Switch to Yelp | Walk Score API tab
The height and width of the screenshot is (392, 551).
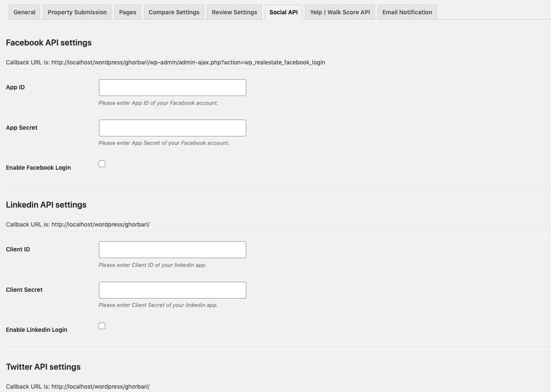coord(340,12)
